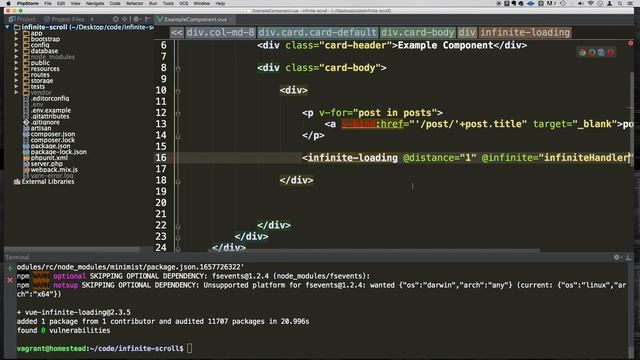Open macOS Notification Center
Viewport: 640px width, 360px height.
[630, 3]
